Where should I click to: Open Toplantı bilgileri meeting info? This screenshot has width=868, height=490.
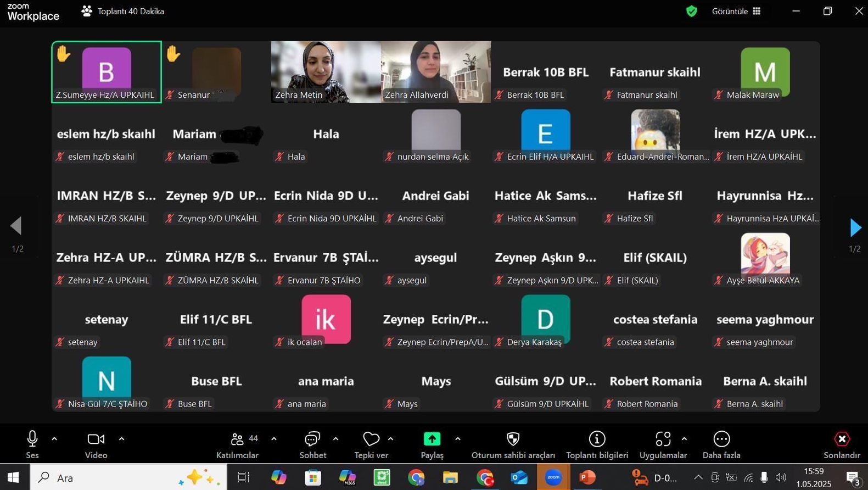click(x=597, y=445)
